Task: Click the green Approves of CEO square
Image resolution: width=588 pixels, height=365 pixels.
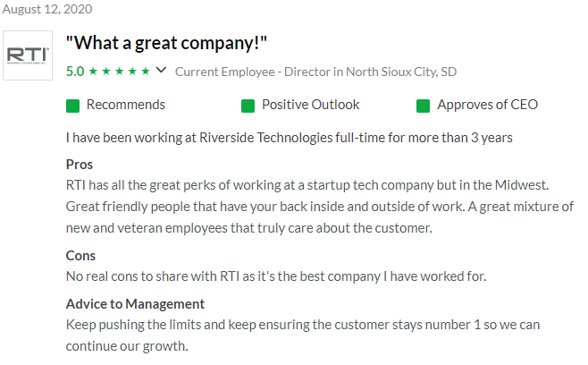Action: point(423,106)
